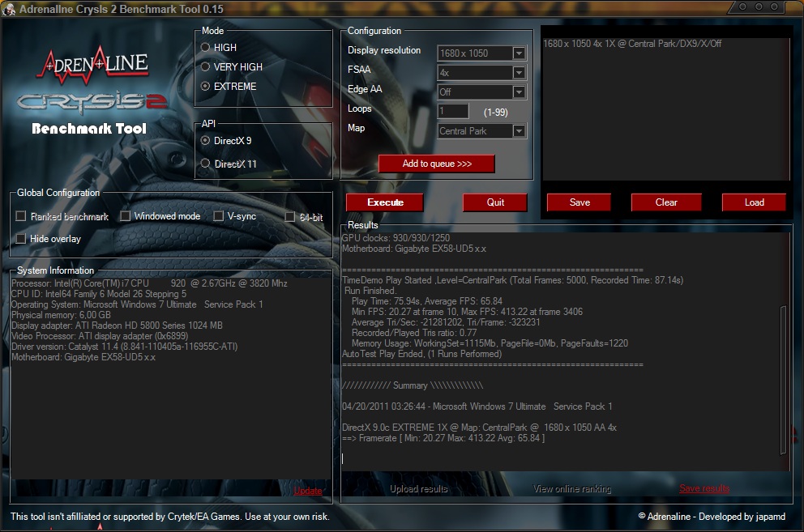Load a saved queue with the Load button
Screen dimensions: 804x532
pyautogui.click(x=754, y=202)
